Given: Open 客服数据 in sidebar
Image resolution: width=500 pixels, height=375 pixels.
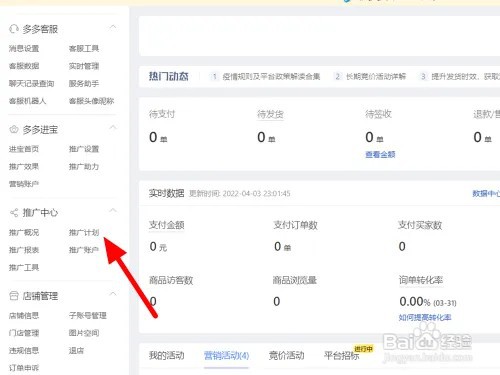Looking at the screenshot, I should click(24, 66).
